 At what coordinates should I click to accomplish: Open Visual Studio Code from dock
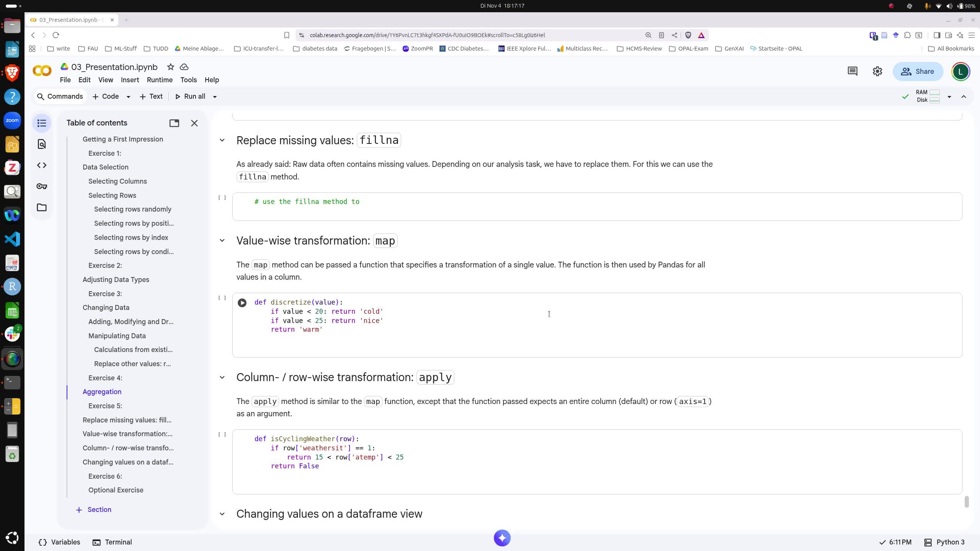tap(12, 239)
